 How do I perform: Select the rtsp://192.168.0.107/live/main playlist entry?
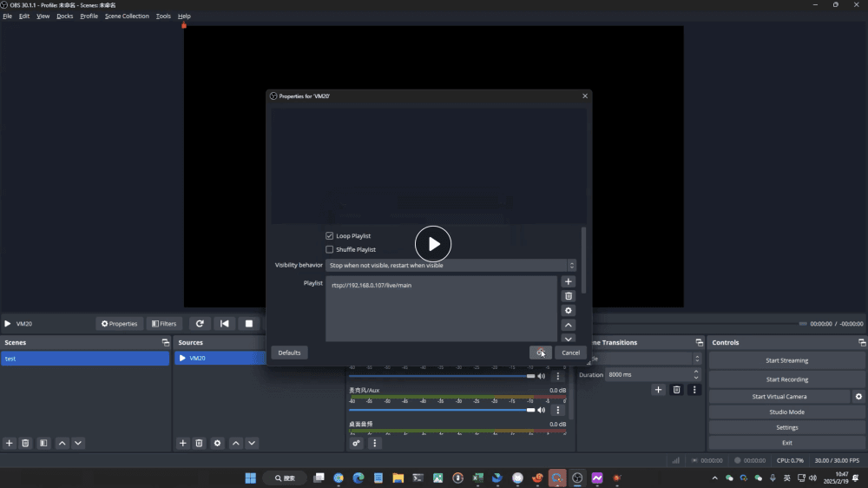click(372, 286)
